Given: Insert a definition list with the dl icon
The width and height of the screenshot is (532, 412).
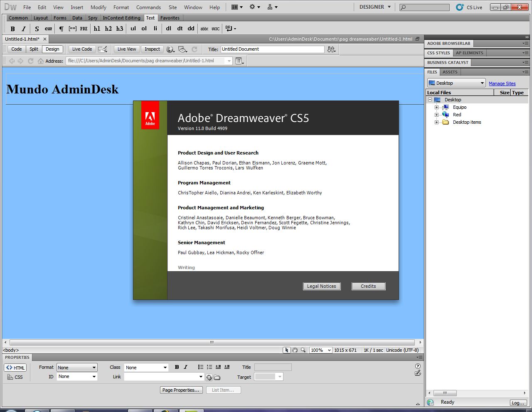Looking at the screenshot, I should (x=168, y=29).
